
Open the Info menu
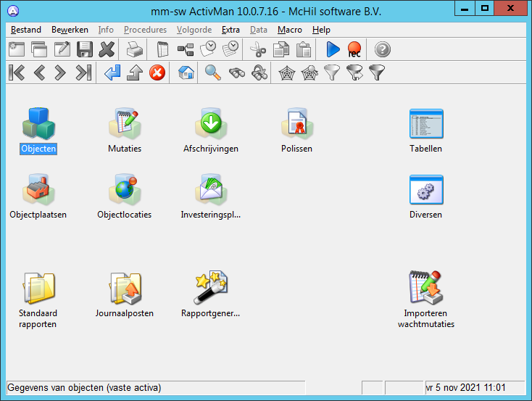[x=106, y=30]
